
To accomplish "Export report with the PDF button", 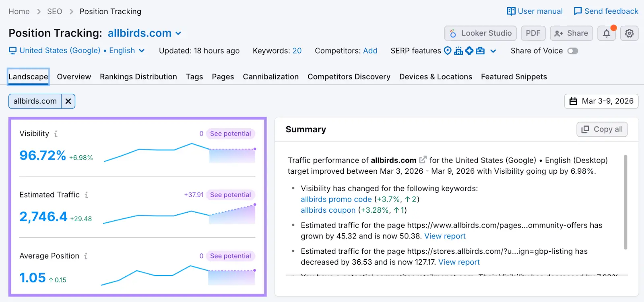I will coord(533,33).
